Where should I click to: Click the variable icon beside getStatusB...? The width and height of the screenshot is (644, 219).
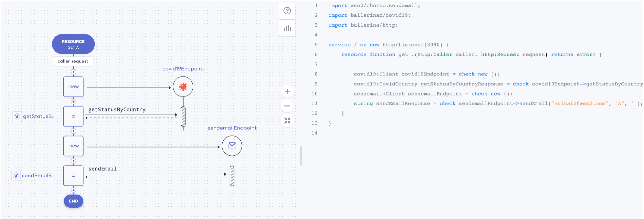(x=17, y=116)
